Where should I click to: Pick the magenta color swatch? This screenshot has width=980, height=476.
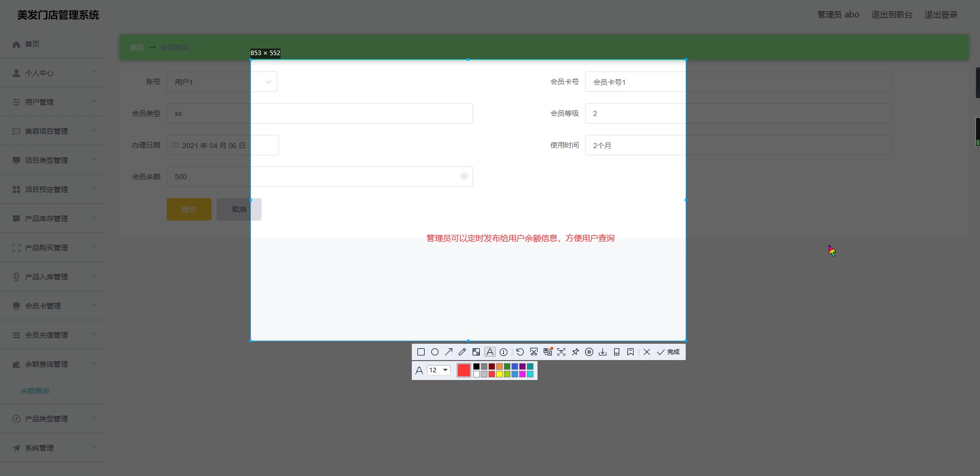pyautogui.click(x=522, y=374)
